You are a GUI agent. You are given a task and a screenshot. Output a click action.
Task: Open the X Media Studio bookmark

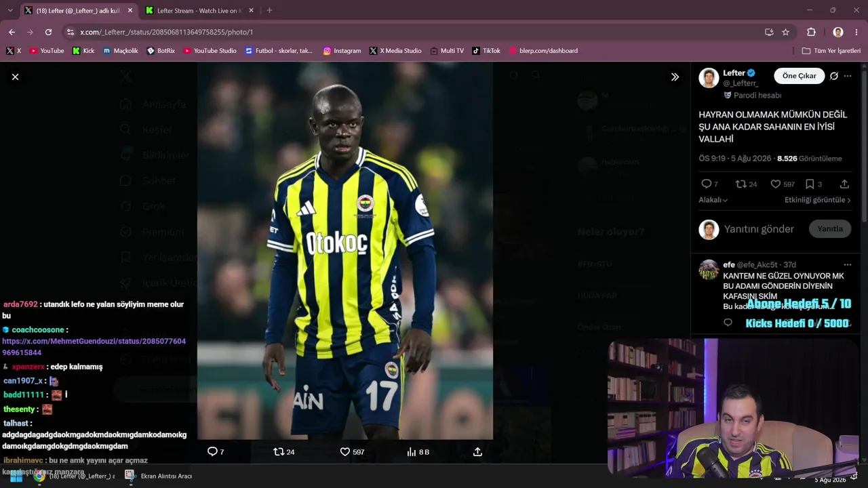(x=395, y=51)
